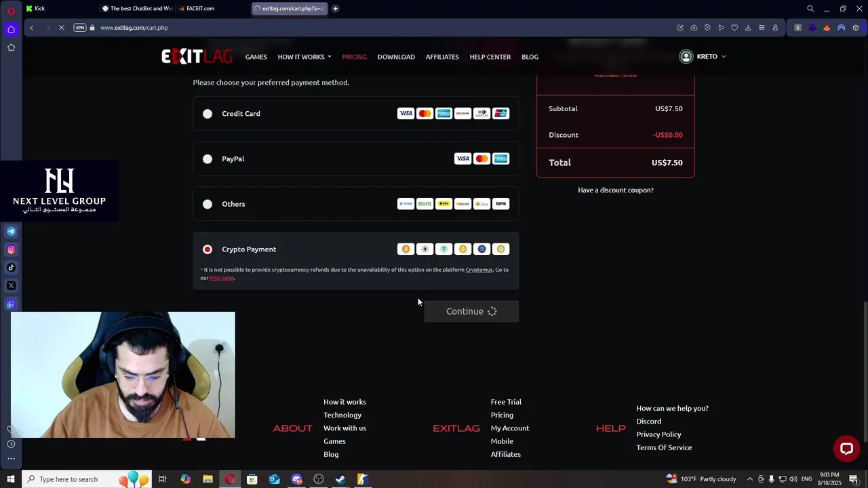Screen dimensions: 868x488
Task: Click the tab search magnifier icon
Action: pos(810,9)
